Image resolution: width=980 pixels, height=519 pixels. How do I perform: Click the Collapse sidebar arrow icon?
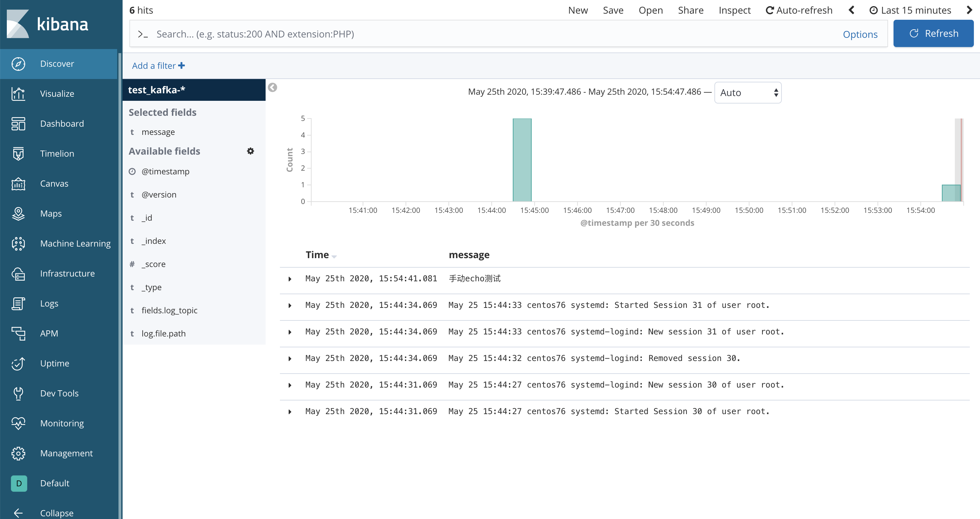18,513
